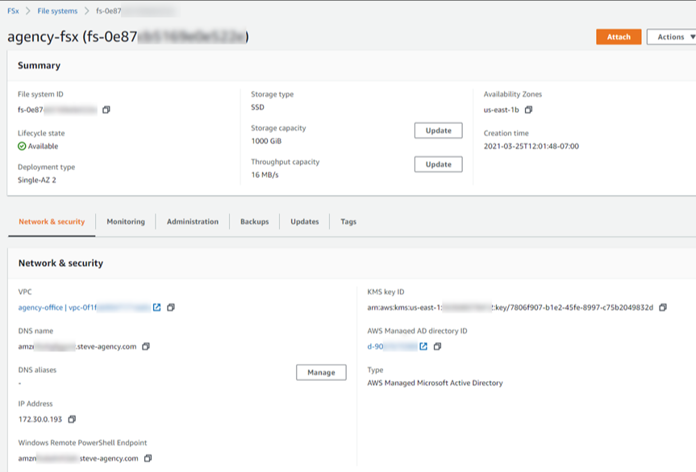Copy the IP Address 172.30.0.193

[x=71, y=419]
